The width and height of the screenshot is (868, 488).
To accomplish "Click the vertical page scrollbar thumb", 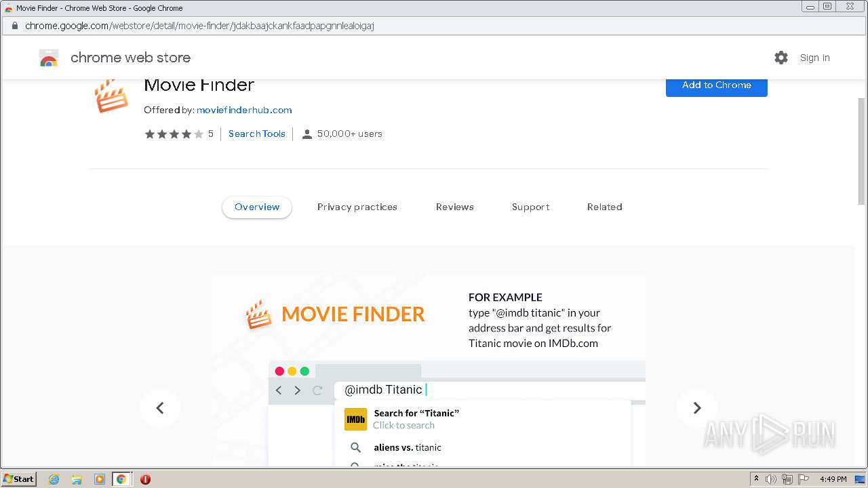I will 862,150.
